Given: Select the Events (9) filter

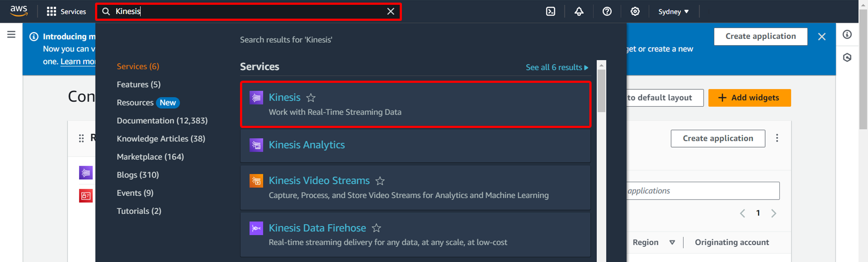Looking at the screenshot, I should tap(135, 193).
